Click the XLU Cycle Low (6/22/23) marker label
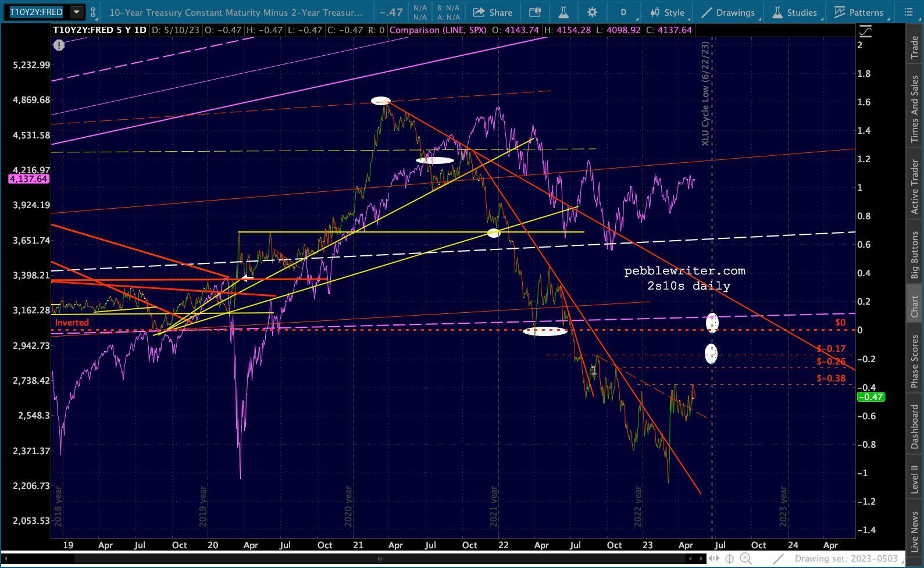The height and width of the screenshot is (568, 924). (x=705, y=94)
